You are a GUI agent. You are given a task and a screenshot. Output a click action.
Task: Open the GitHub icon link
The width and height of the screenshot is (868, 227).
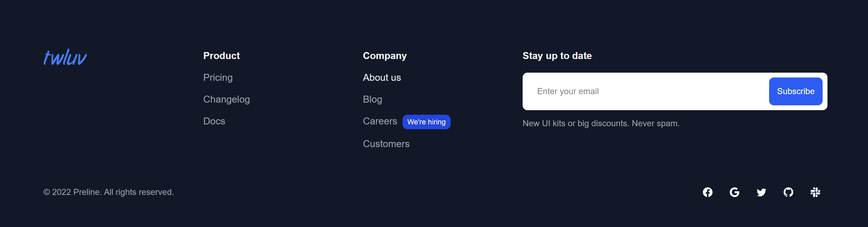[788, 192]
